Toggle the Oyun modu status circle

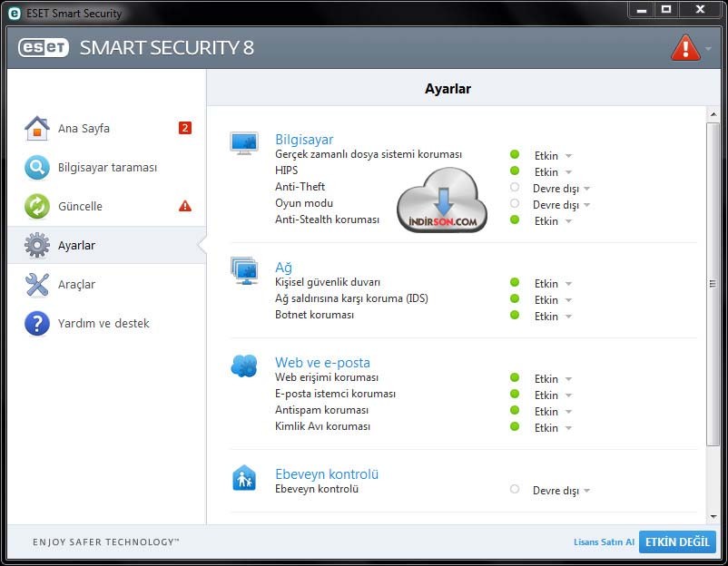pos(515,203)
